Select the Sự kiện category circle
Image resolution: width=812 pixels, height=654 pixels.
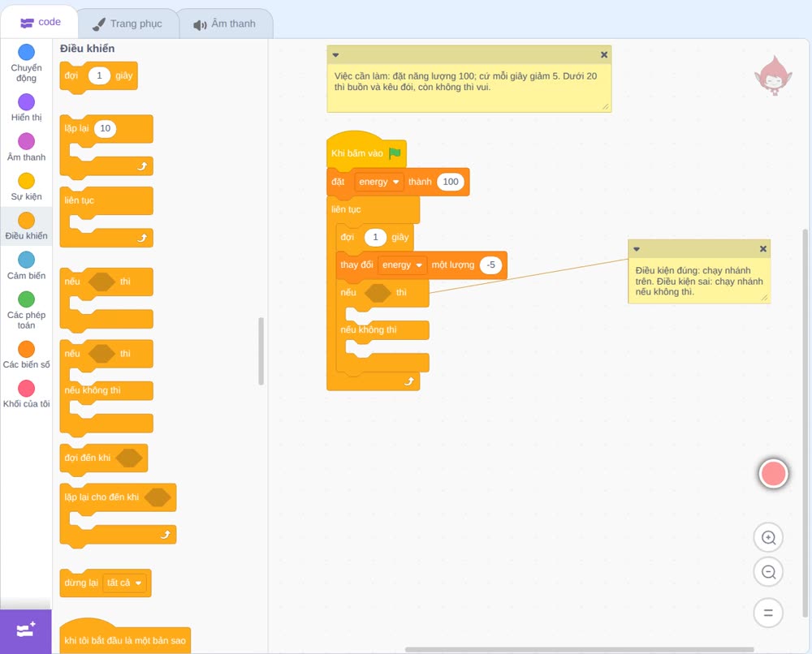tap(27, 181)
